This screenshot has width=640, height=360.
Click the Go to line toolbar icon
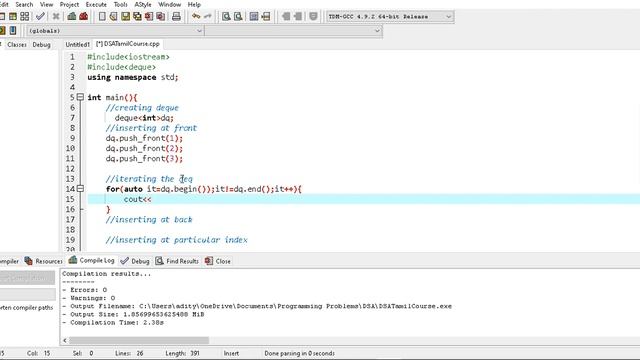(x=266, y=16)
